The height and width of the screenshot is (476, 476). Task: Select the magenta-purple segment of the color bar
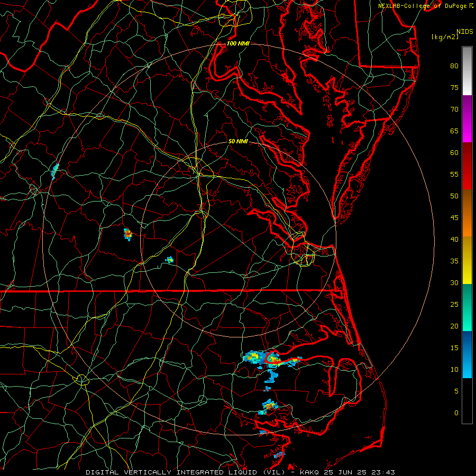[467, 118]
